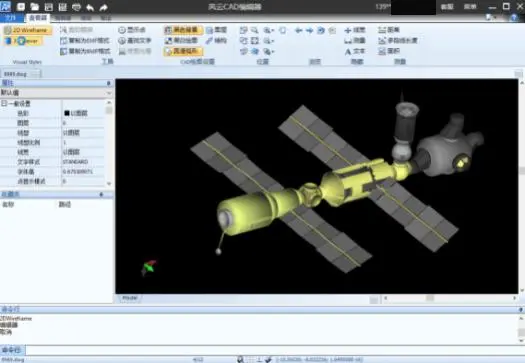Click the checkmark icon in status bar
Viewport: 525px width, 363px height.
coord(268,360)
